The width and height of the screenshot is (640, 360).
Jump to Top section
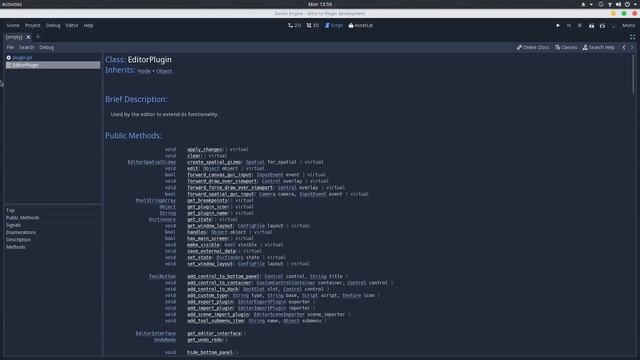click(x=10, y=210)
